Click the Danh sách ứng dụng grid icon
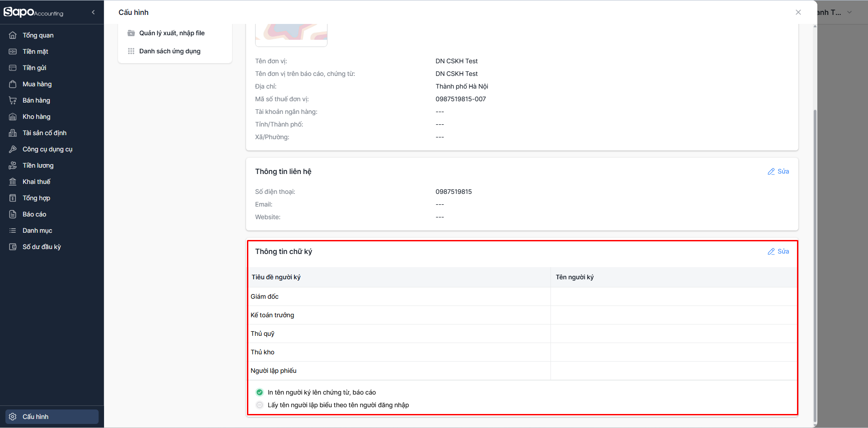Image resolution: width=868 pixels, height=428 pixels. (x=131, y=51)
